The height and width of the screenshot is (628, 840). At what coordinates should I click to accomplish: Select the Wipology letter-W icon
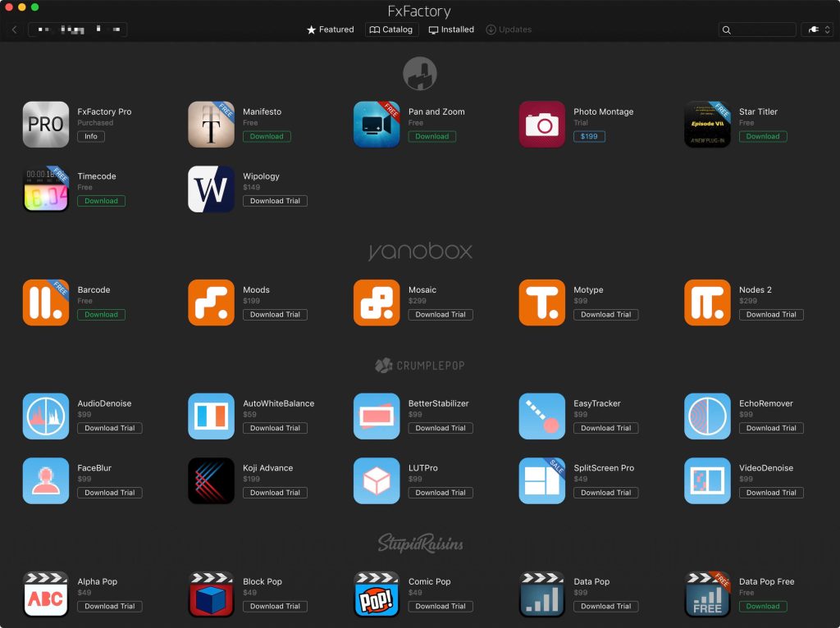point(211,189)
